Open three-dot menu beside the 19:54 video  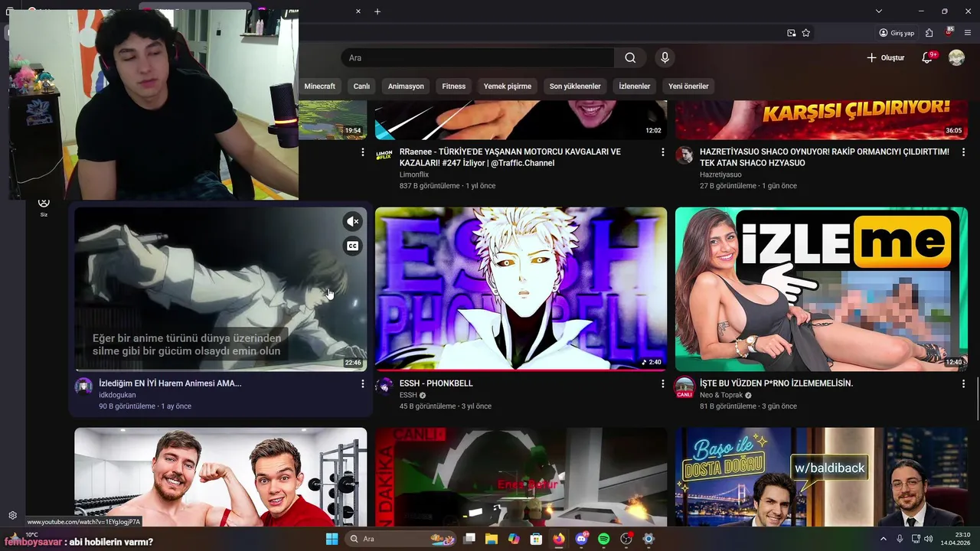[x=362, y=152]
